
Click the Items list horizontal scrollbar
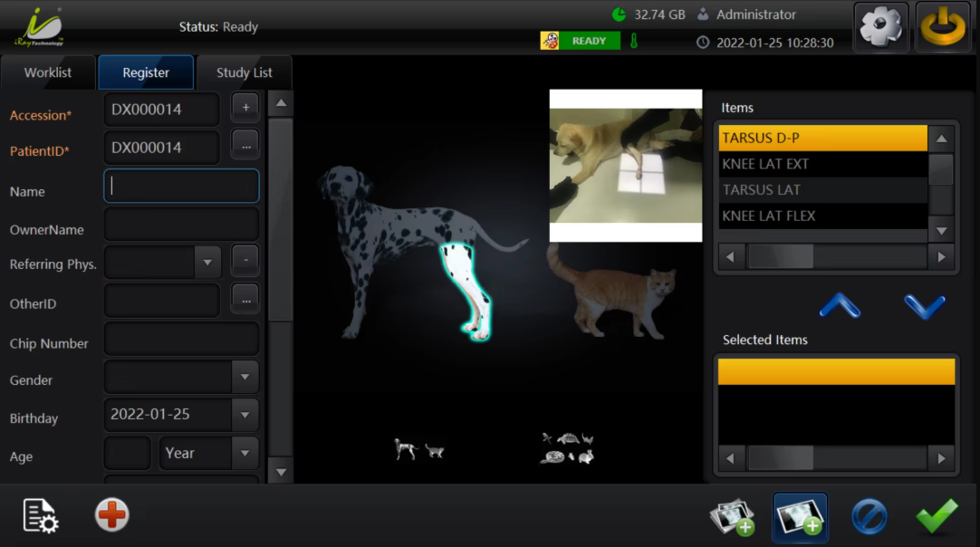click(x=835, y=256)
